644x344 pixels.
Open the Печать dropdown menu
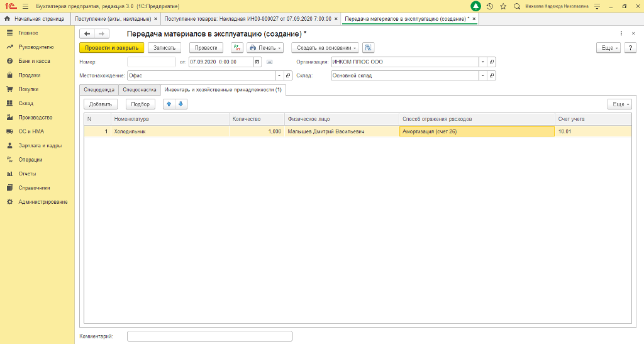click(265, 48)
